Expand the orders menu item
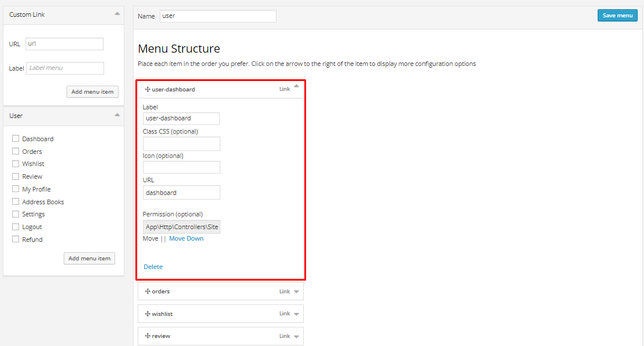The width and height of the screenshot is (644, 346). pyautogui.click(x=296, y=292)
